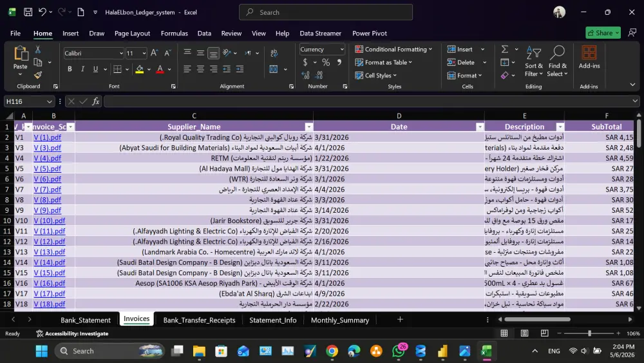Open the Formulas ribbon tab
The image size is (644, 363).
[x=174, y=34]
